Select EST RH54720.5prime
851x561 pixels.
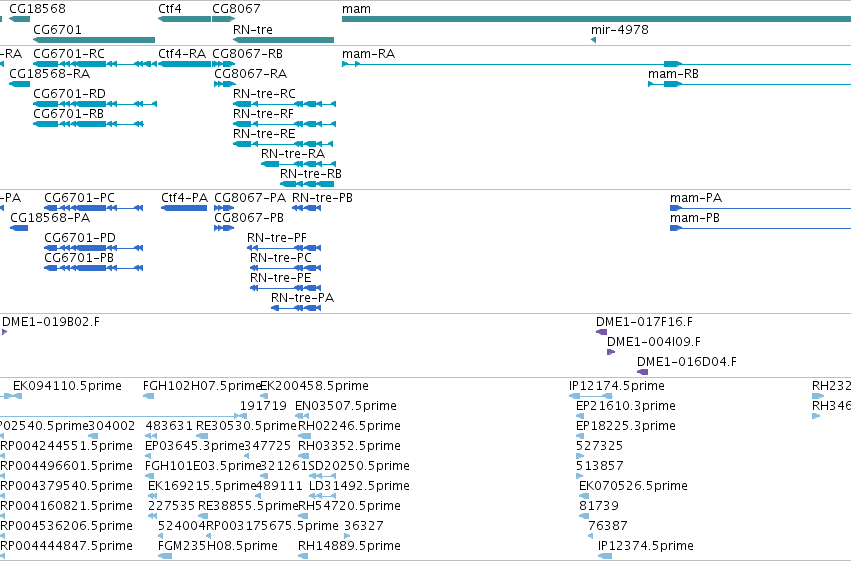pos(302,517)
